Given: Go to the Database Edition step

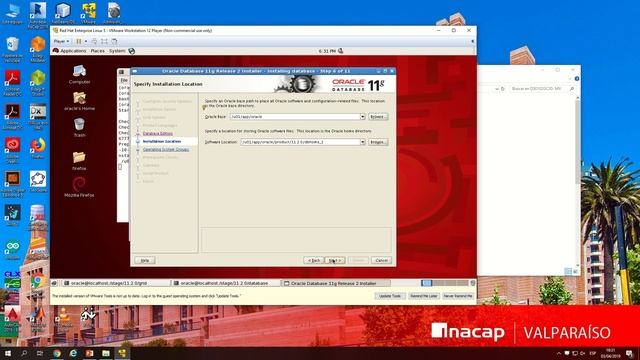Looking at the screenshot, I should (x=158, y=133).
